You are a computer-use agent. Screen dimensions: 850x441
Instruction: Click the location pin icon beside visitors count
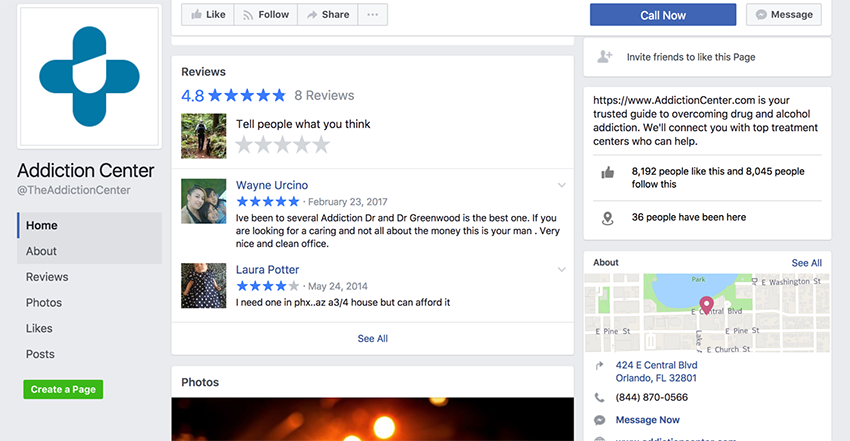608,218
